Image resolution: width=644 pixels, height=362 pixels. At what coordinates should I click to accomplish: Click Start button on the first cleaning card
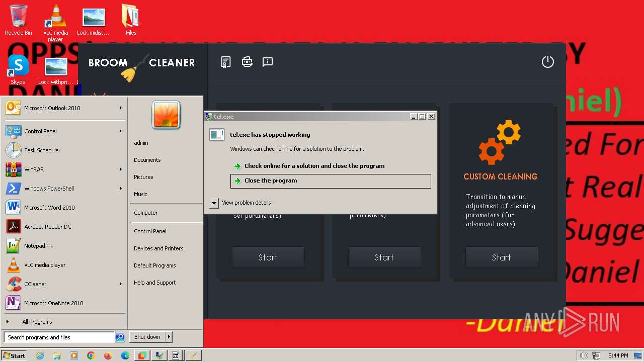point(268,257)
